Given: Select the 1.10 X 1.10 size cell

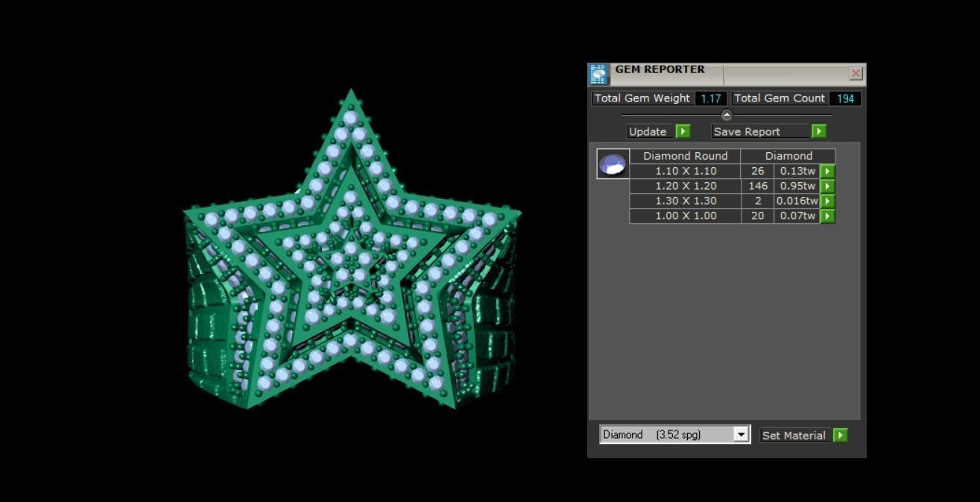Looking at the screenshot, I should 686,171.
